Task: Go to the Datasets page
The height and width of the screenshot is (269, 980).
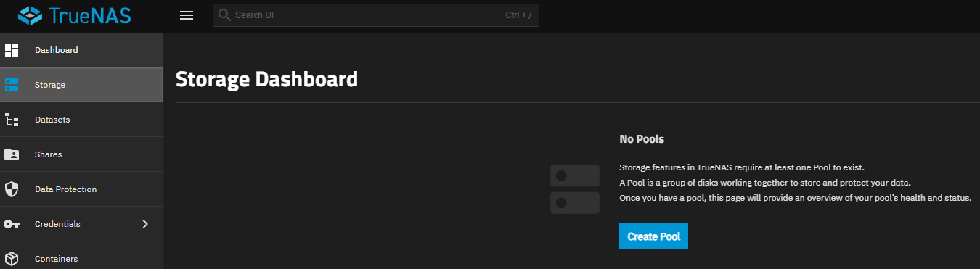Action: click(x=81, y=120)
